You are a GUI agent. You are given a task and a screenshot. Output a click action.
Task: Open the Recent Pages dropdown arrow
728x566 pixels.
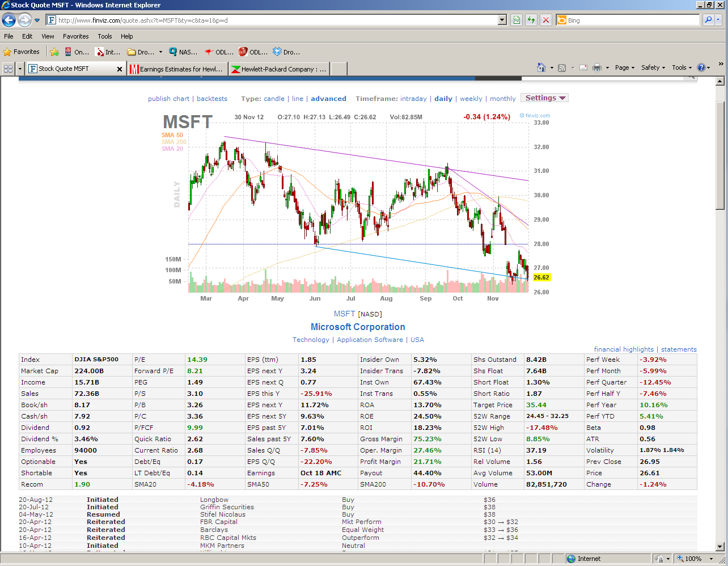click(x=37, y=20)
